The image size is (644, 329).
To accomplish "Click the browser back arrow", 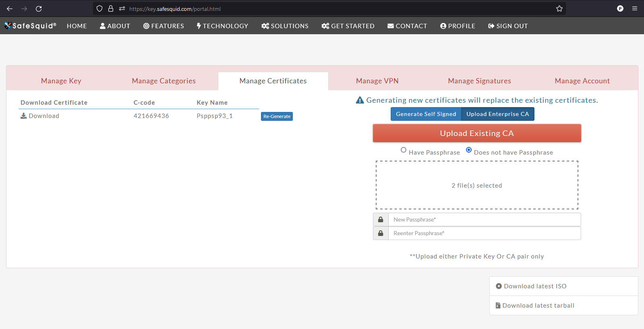I will 10,8.
